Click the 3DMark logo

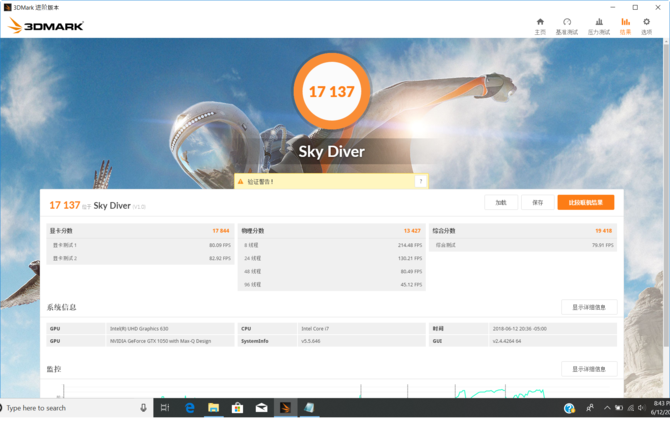[x=46, y=26]
